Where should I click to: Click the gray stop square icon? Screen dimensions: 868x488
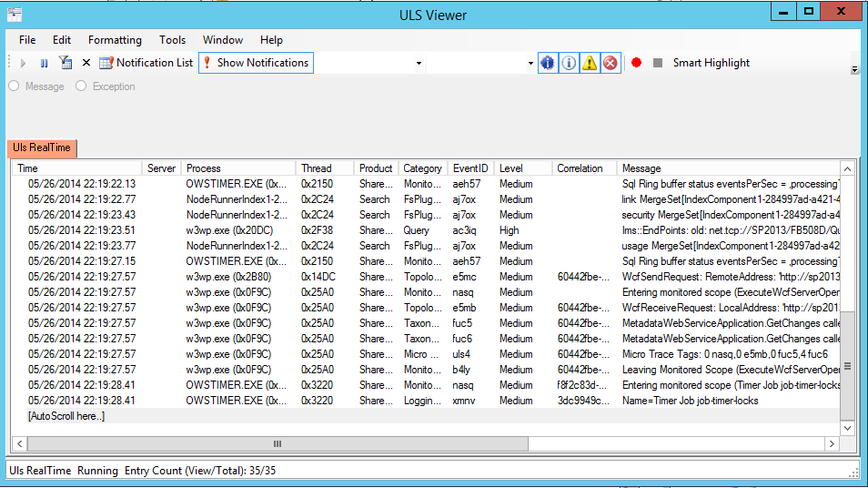click(x=658, y=63)
